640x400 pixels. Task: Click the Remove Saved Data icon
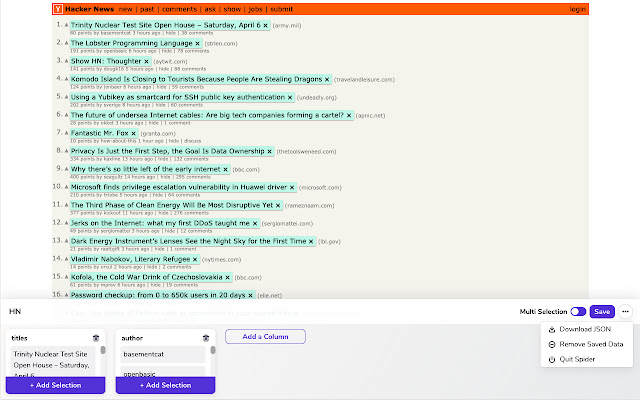coord(552,344)
